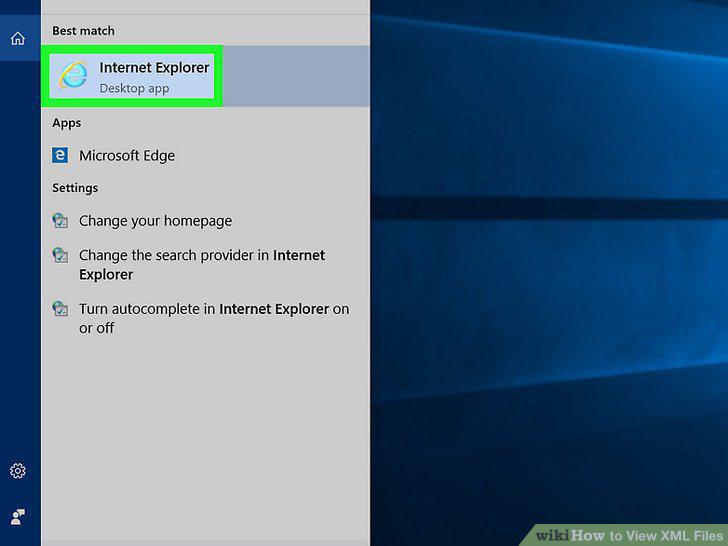Click the Desktop app subtitle text
Image resolution: width=728 pixels, height=546 pixels.
point(134,88)
